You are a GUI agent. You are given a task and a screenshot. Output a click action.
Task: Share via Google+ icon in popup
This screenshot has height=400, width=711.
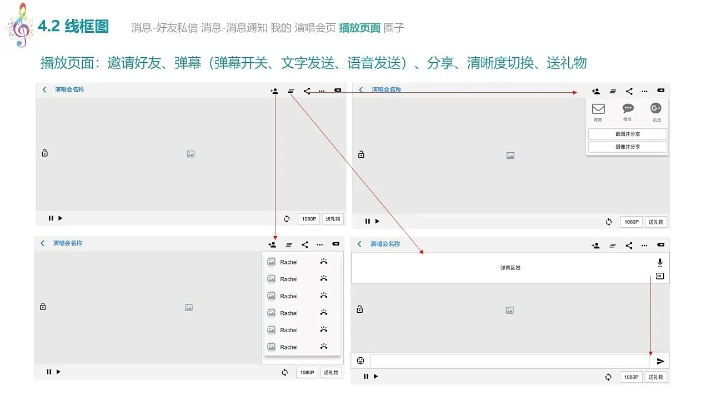coord(656,109)
